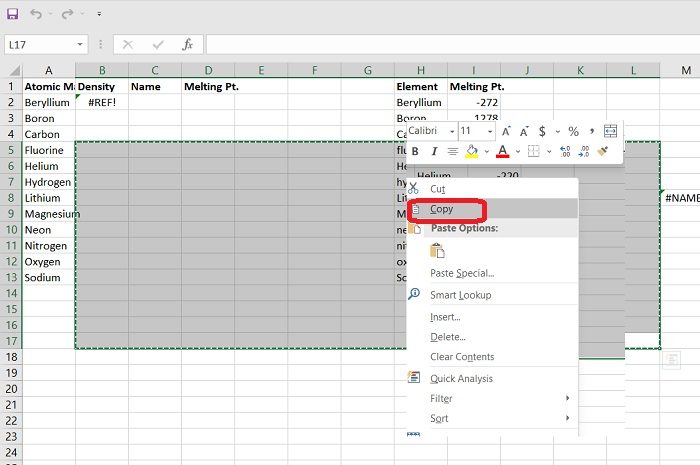Screen dimensions: 700x465
Task: Choose Copy from the context menu
Action: pos(441,209)
